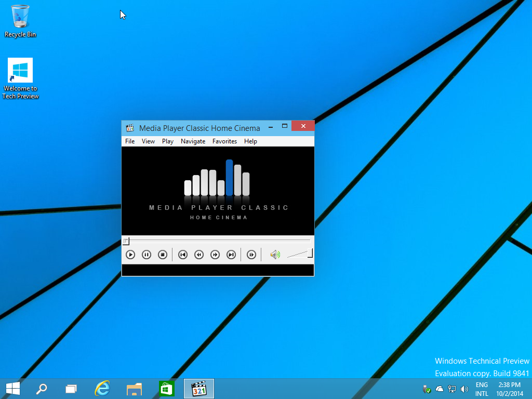The image size is (532, 399).
Task: Open the network tray icon
Action: click(x=452, y=389)
